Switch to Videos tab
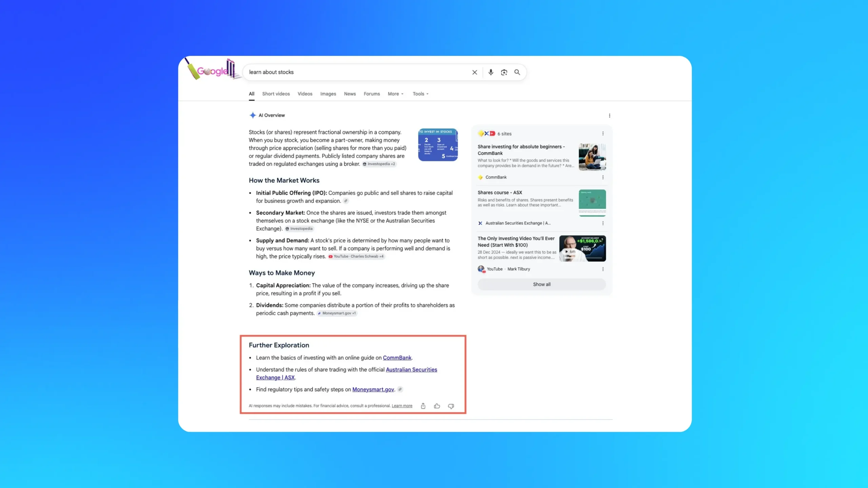Image resolution: width=868 pixels, height=488 pixels. (305, 94)
